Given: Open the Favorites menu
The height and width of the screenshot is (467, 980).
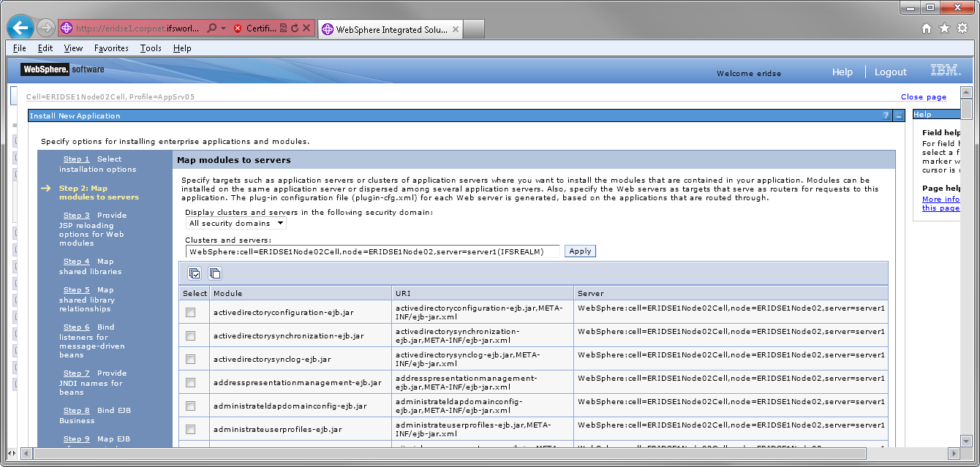Looking at the screenshot, I should coord(110,48).
